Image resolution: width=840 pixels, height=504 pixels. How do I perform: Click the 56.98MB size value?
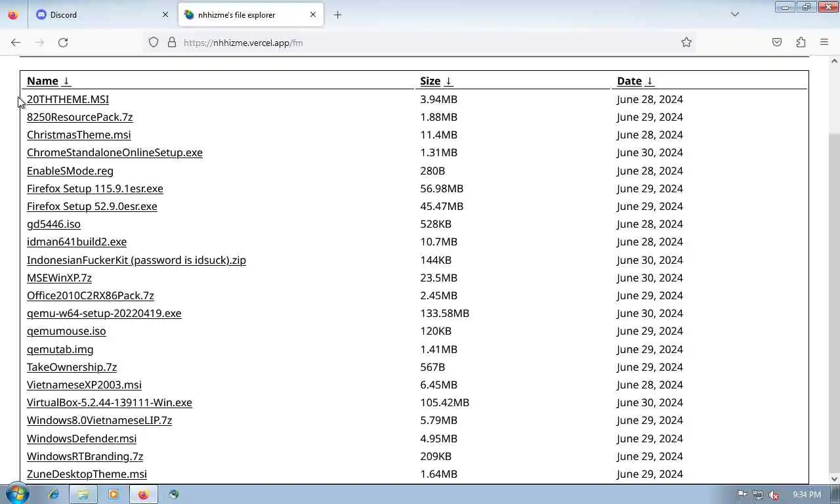(442, 188)
